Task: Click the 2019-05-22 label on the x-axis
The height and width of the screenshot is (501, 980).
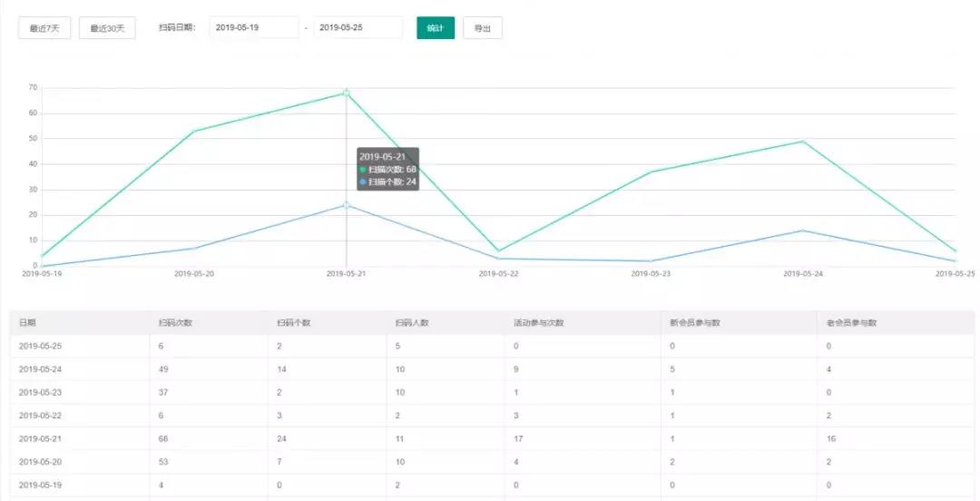Action: [499, 273]
